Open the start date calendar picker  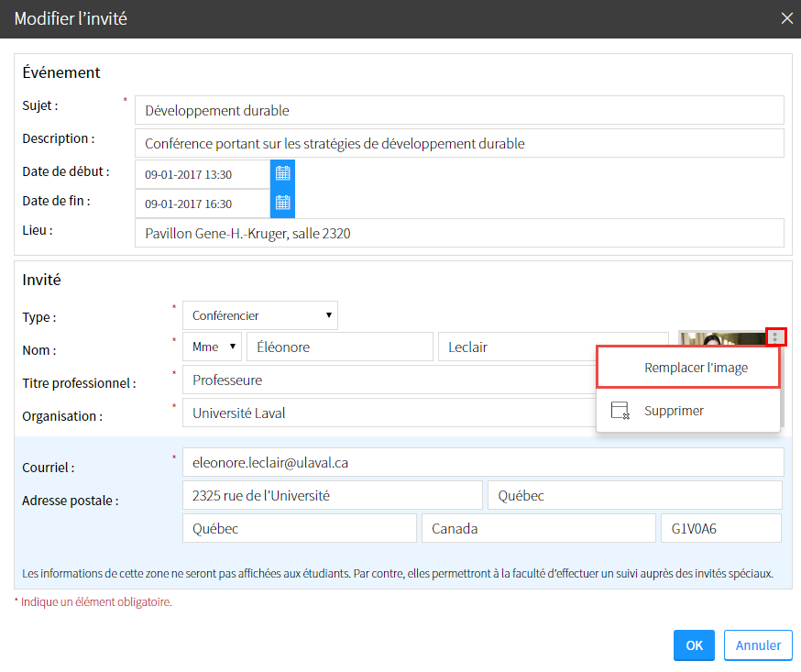click(x=282, y=174)
